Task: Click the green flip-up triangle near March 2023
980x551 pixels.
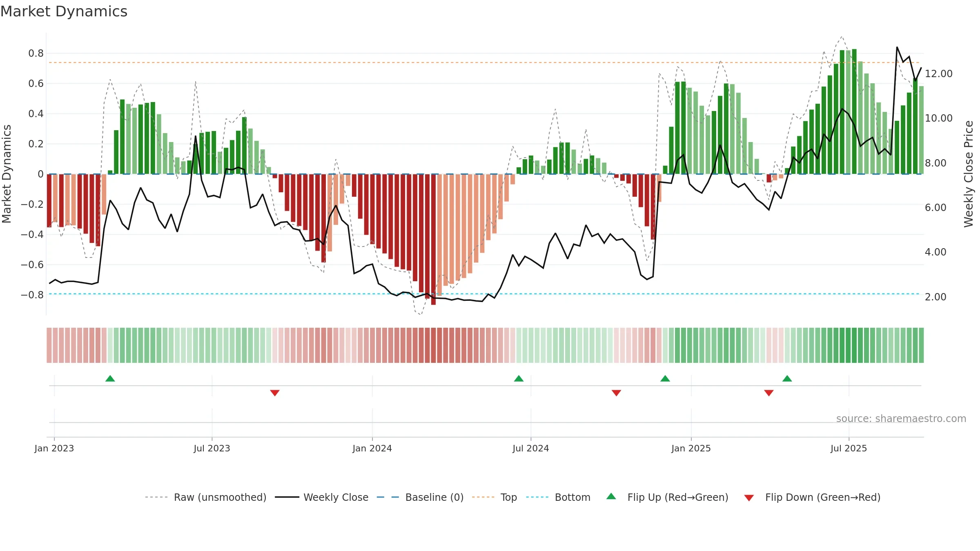Action: 110,378
